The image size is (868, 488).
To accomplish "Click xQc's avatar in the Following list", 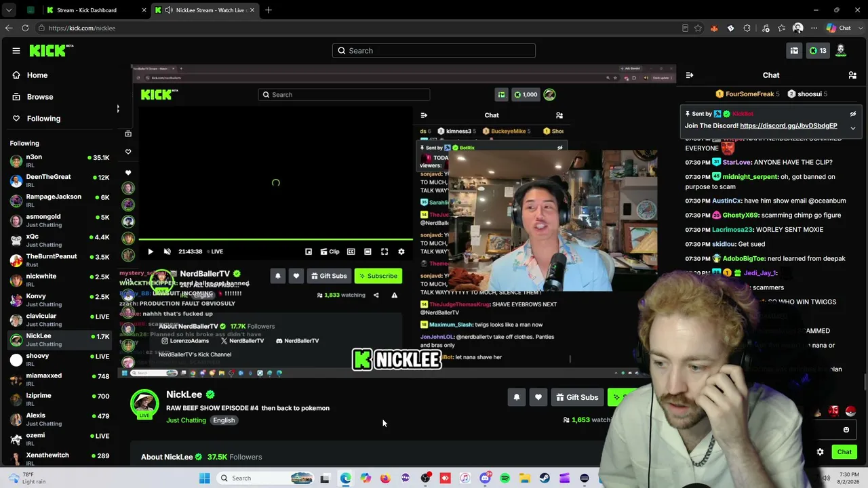I will click(16, 241).
